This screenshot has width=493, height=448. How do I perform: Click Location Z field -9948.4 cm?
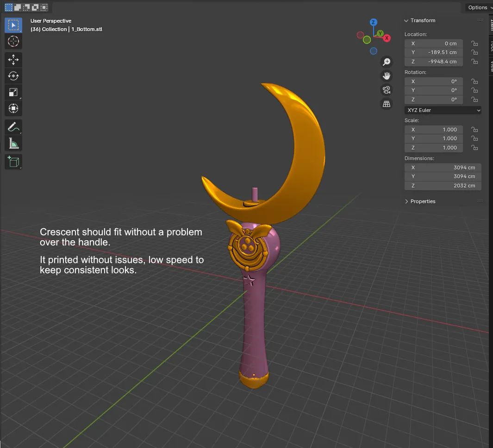tap(434, 62)
